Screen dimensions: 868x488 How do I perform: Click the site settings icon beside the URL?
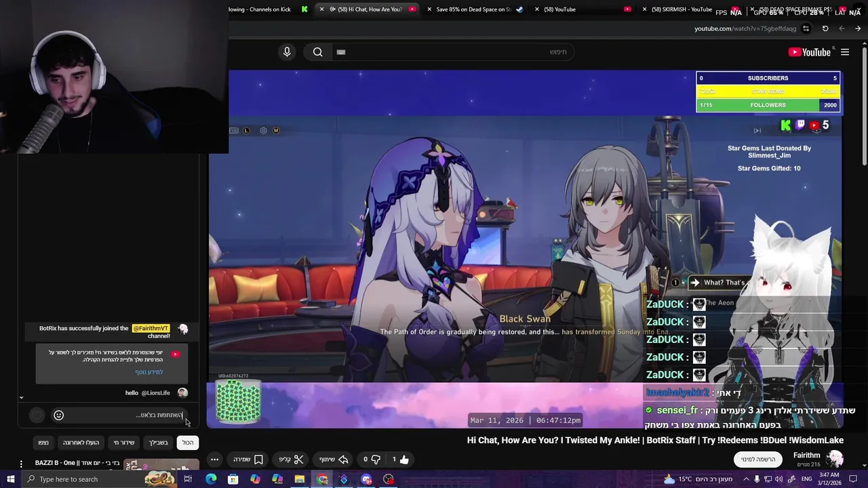806,28
